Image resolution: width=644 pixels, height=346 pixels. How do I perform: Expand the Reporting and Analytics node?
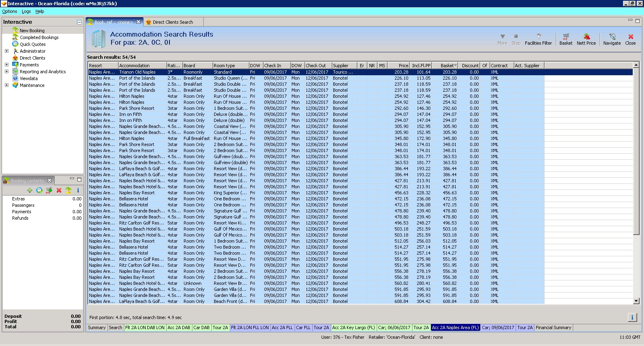pos(6,72)
